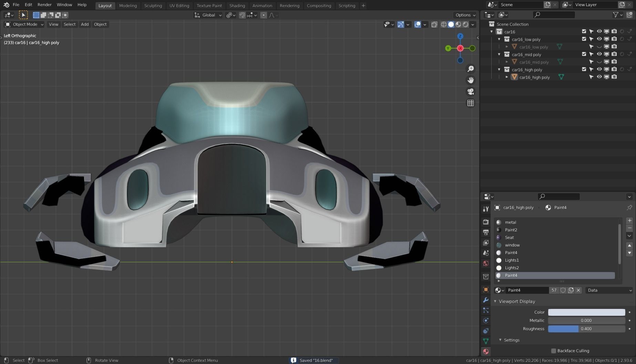This screenshot has width=636, height=364.
Task: Switch to wireframe viewport shading
Action: tap(444, 24)
